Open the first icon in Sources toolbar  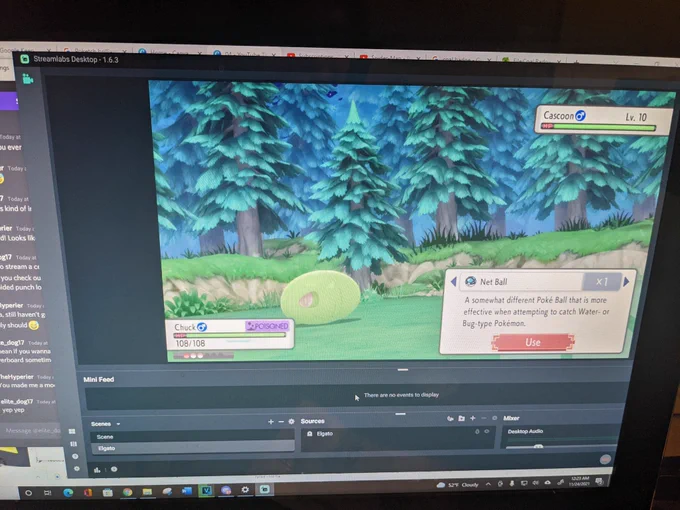point(450,418)
